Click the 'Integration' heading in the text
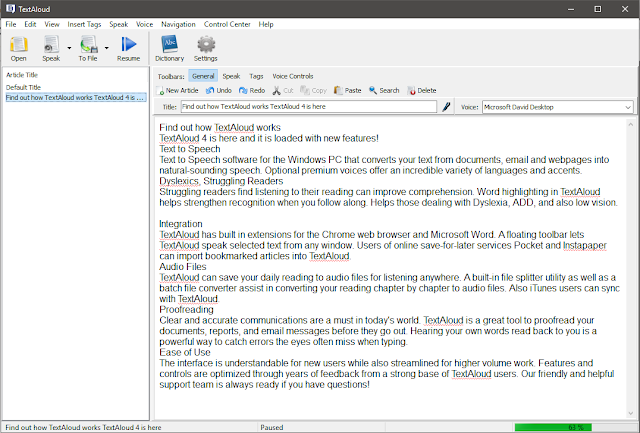This screenshot has height=433, width=640. click(x=180, y=224)
